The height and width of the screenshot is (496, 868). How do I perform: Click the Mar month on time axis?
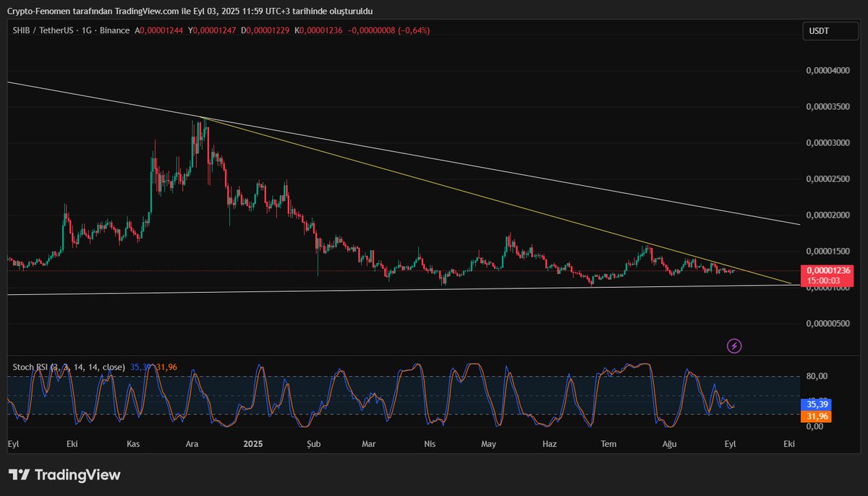370,443
